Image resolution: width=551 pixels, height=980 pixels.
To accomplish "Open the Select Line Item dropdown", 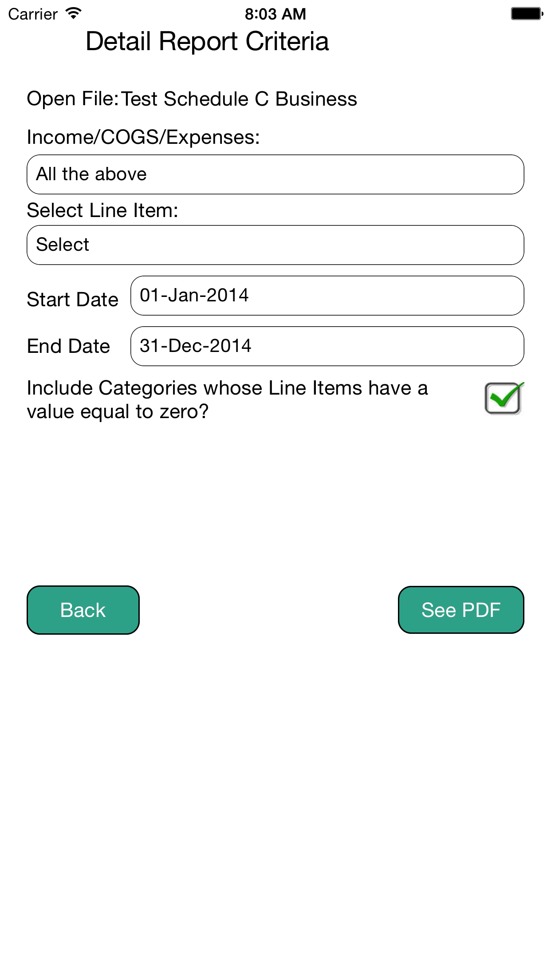I will point(275,245).
